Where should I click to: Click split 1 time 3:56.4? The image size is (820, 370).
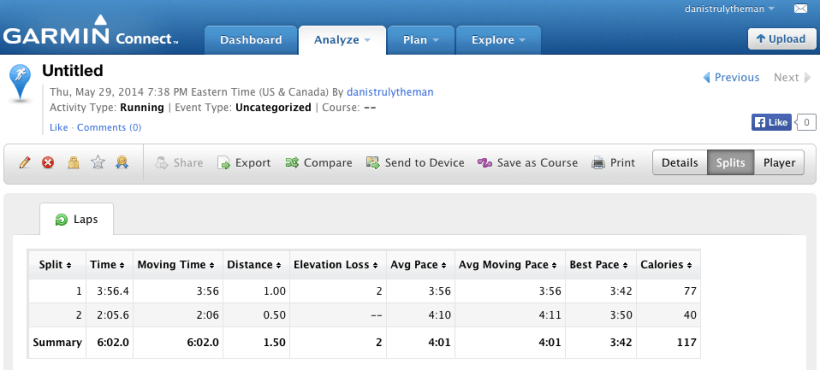point(114,291)
